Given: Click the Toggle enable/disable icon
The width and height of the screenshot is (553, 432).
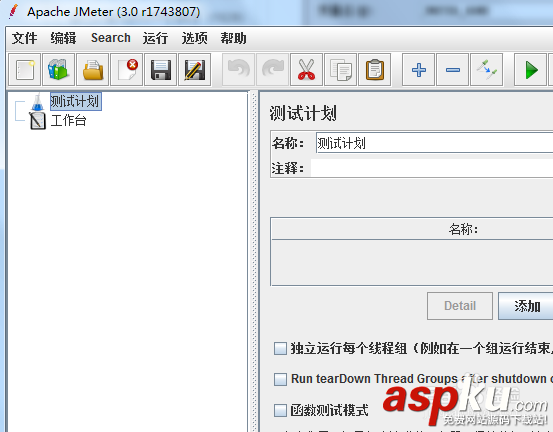Looking at the screenshot, I should pos(486,70).
